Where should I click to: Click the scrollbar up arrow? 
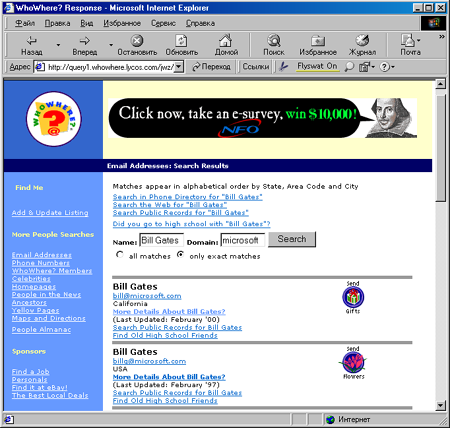pyautogui.click(x=440, y=84)
